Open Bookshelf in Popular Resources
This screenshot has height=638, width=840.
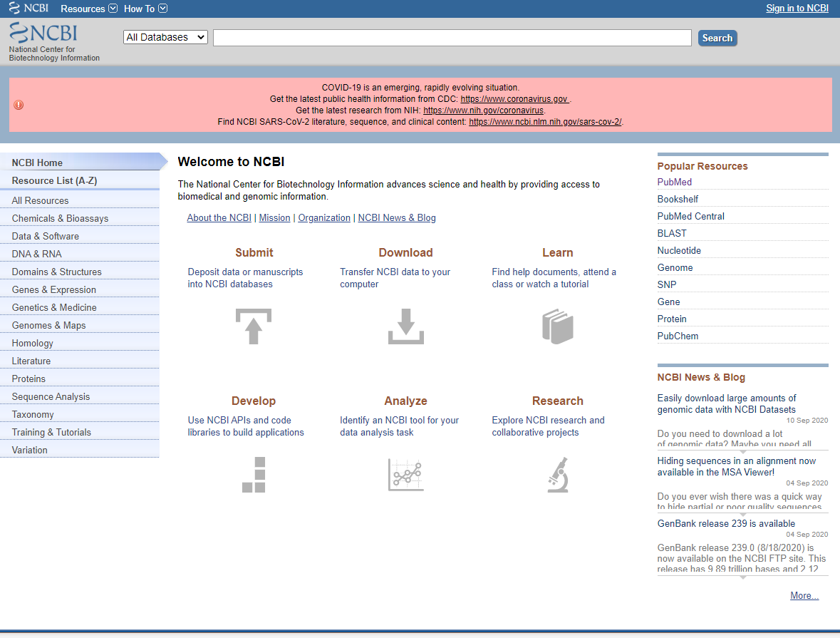678,200
